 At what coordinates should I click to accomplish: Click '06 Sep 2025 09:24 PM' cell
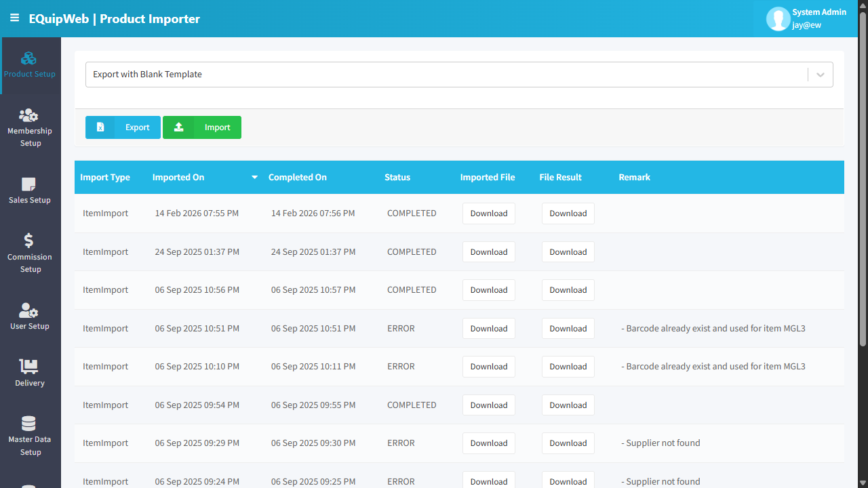197,482
